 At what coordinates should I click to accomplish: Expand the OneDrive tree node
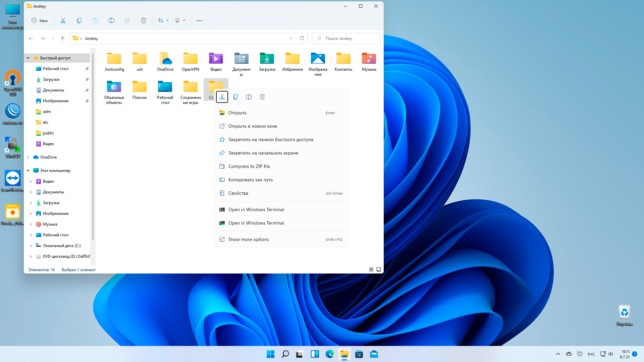pos(28,157)
